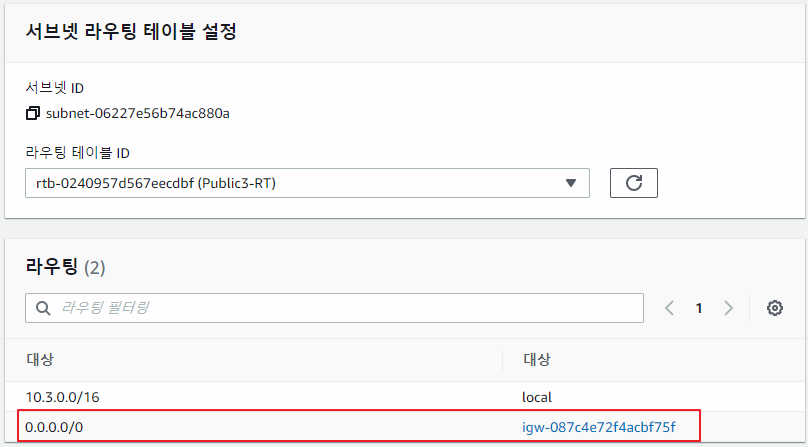Click the second 대상 column header near local
This screenshot has width=808, height=447.
[x=536, y=359]
